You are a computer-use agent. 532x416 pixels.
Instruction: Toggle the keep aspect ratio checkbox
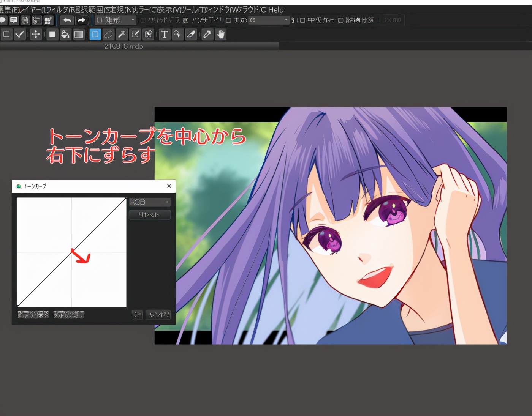tap(341, 20)
